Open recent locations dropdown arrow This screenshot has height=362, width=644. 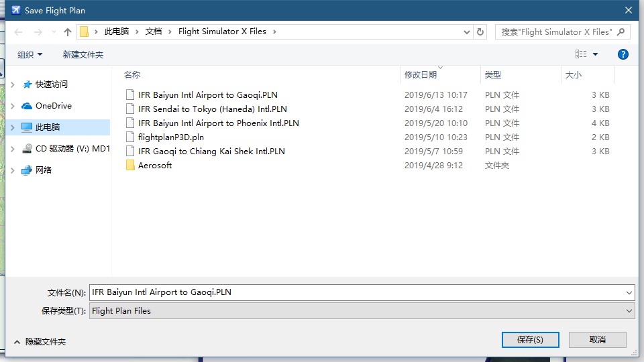(x=54, y=32)
